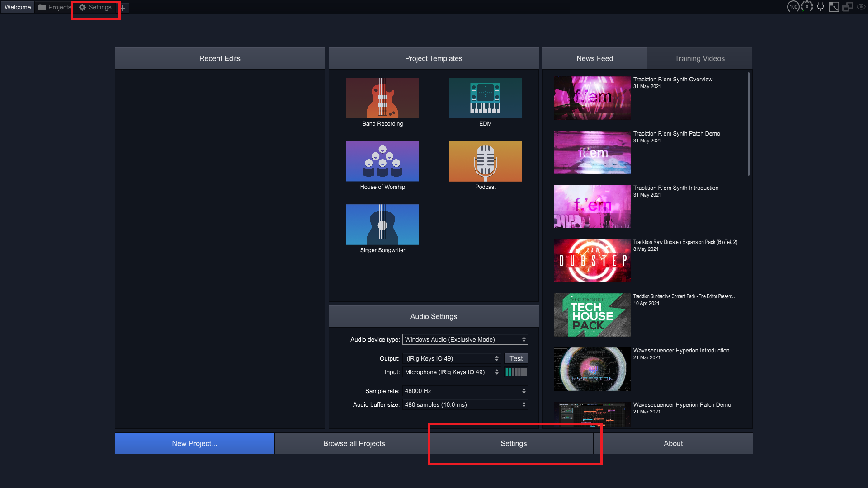Screen dimensions: 868x488
Task: Expand the Sample rate dropdown
Action: (x=465, y=391)
